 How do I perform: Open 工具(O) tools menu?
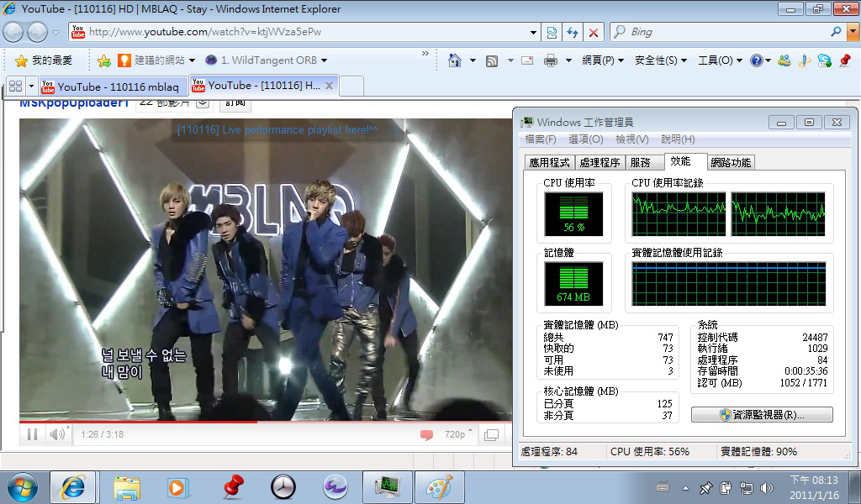pyautogui.click(x=720, y=60)
